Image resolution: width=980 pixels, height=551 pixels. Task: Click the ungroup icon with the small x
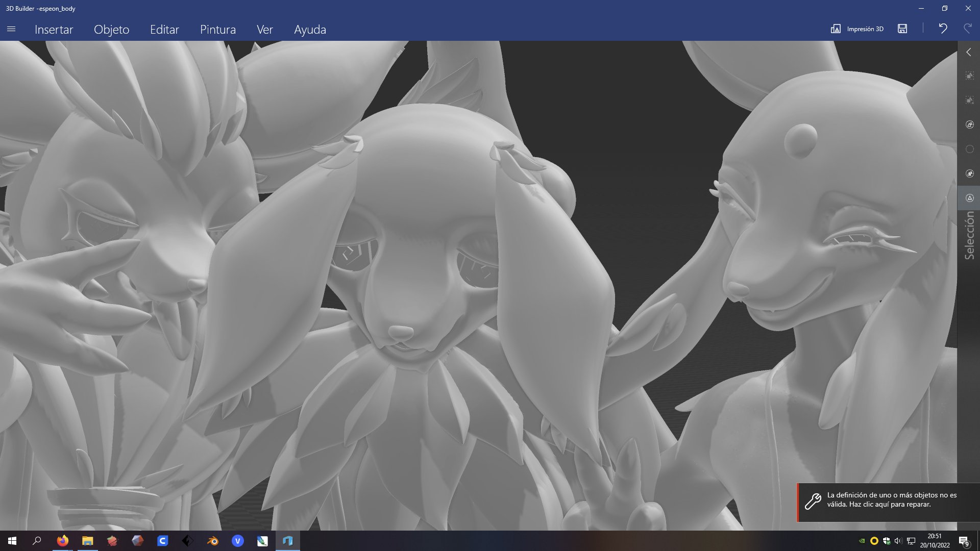(969, 101)
